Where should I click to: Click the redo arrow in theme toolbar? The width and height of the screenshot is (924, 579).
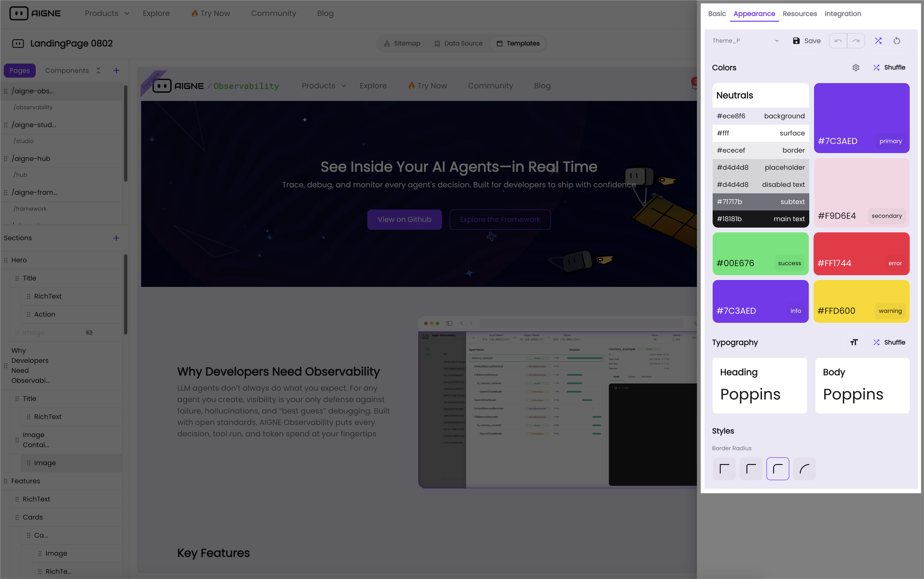(x=856, y=40)
